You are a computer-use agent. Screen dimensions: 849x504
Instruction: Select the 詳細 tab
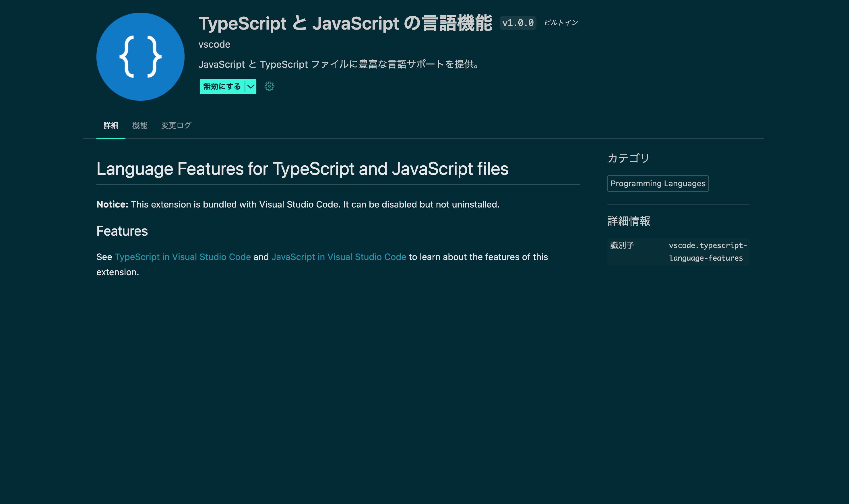[x=111, y=125]
